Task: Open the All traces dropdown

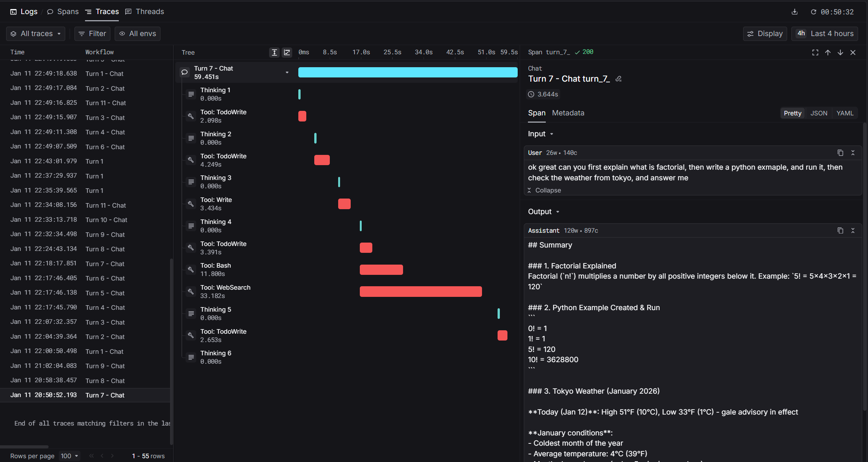Action: click(36, 34)
